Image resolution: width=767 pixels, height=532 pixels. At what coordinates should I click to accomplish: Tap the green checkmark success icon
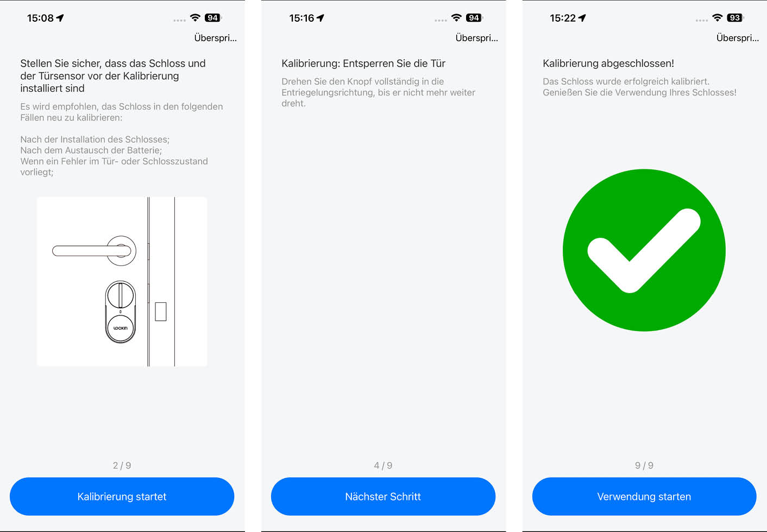pyautogui.click(x=644, y=250)
